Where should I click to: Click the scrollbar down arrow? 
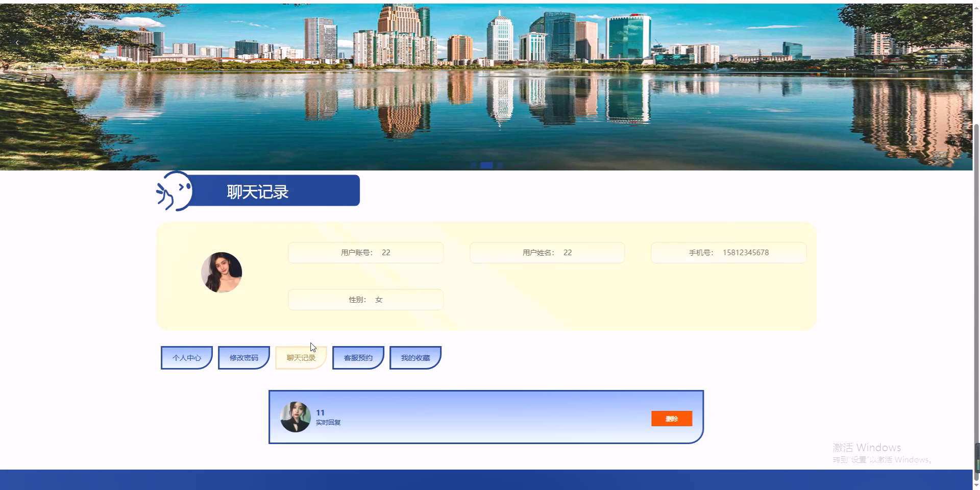pos(976,485)
